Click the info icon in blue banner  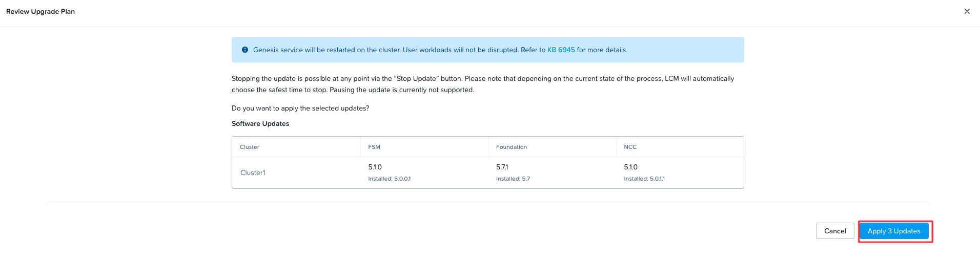(x=245, y=50)
